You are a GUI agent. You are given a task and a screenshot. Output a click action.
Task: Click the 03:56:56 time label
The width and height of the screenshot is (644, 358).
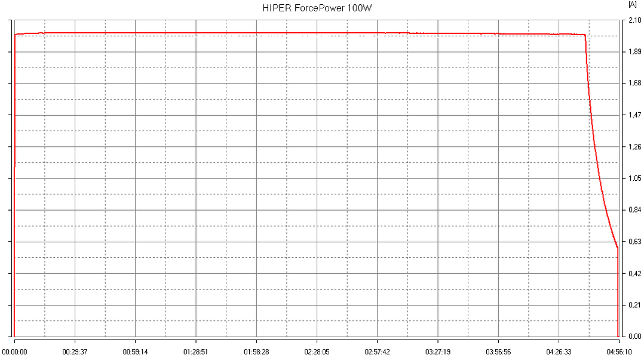498,352
